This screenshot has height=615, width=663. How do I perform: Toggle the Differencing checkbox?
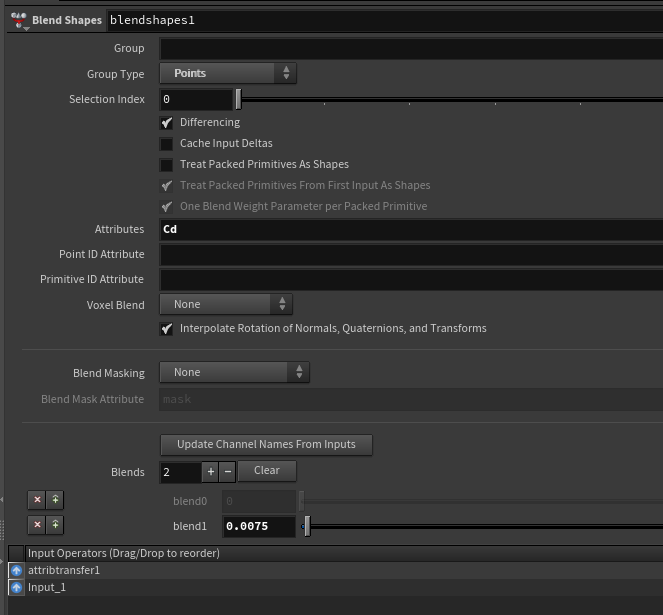[167, 123]
